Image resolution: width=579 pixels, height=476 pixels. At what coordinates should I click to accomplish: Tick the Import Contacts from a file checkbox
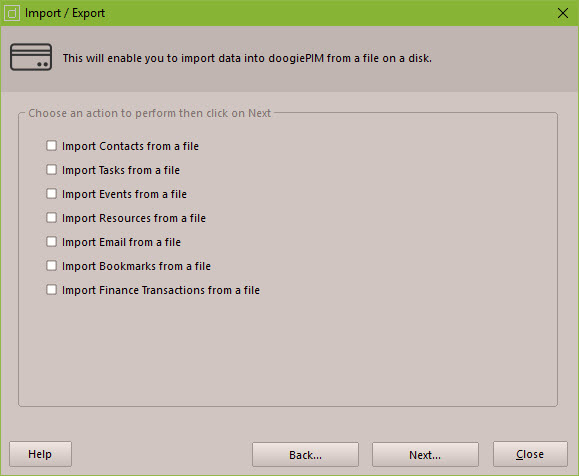(x=51, y=146)
